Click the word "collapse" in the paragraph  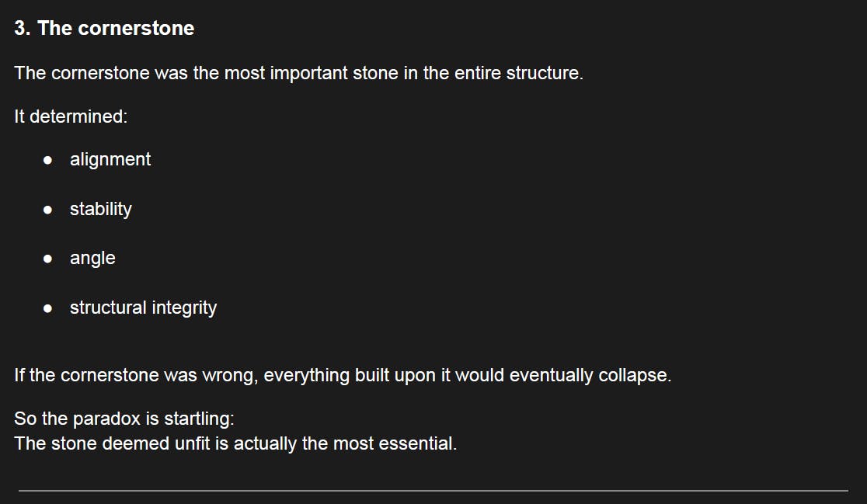tap(632, 375)
